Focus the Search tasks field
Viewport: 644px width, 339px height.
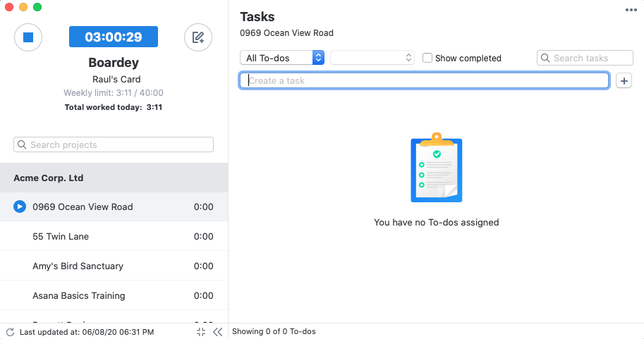pyautogui.click(x=585, y=58)
